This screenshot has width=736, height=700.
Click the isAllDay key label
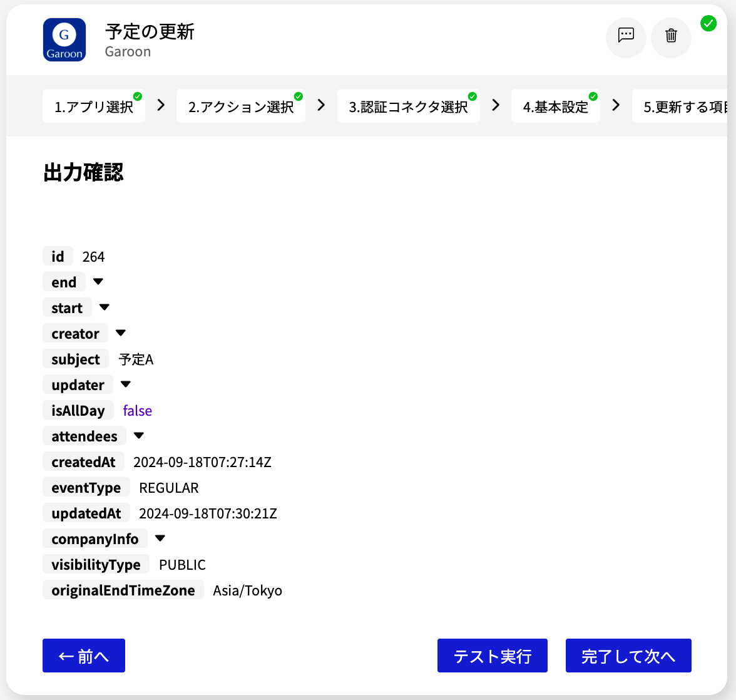78,410
